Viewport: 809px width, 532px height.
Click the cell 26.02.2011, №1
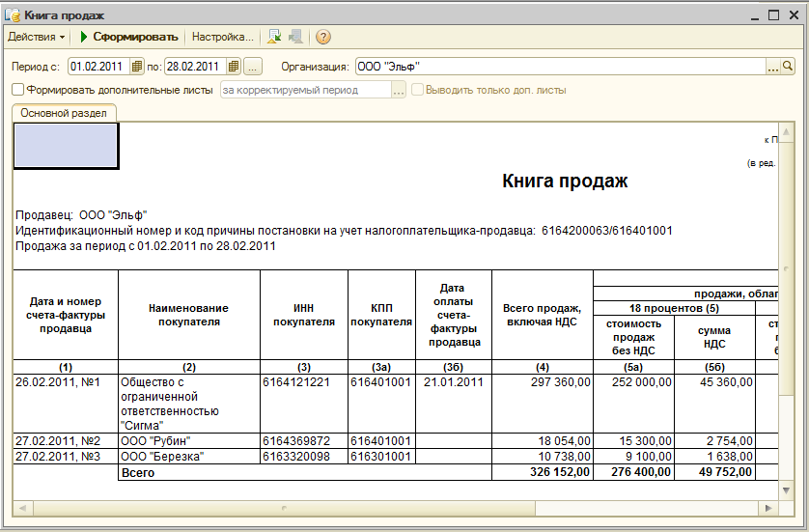(66, 404)
